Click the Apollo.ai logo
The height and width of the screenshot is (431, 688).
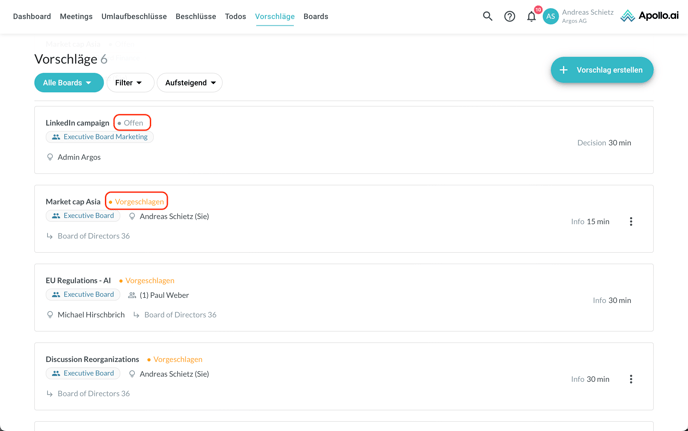[x=649, y=16]
